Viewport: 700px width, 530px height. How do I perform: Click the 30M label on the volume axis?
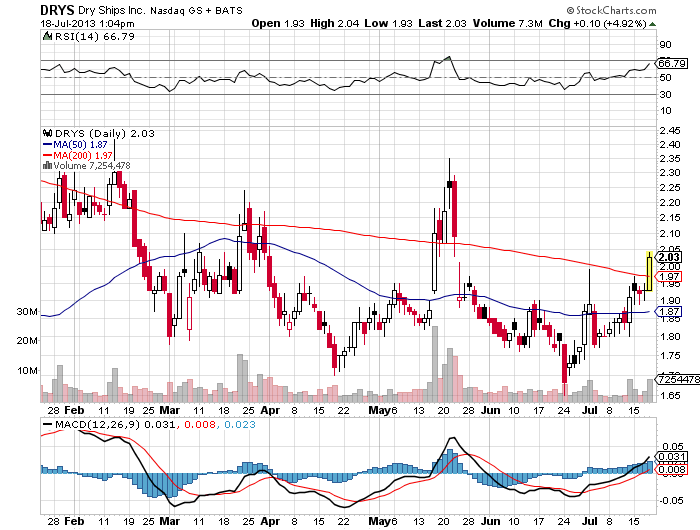click(x=27, y=312)
